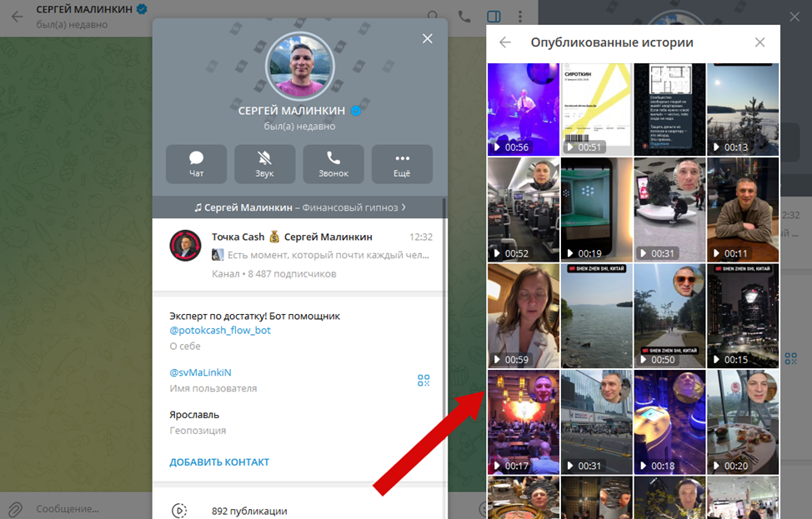Play the 00:11 man at table story
Image resolution: width=812 pixels, height=519 pixels.
click(x=743, y=210)
